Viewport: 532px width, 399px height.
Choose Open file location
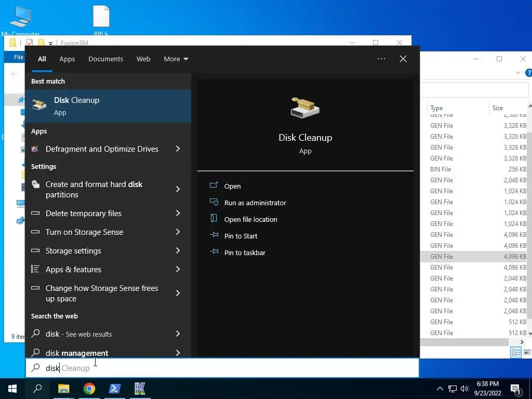243,219
